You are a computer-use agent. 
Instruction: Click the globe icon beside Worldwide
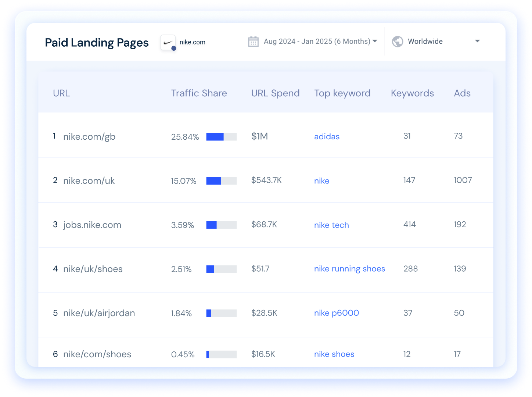(398, 42)
